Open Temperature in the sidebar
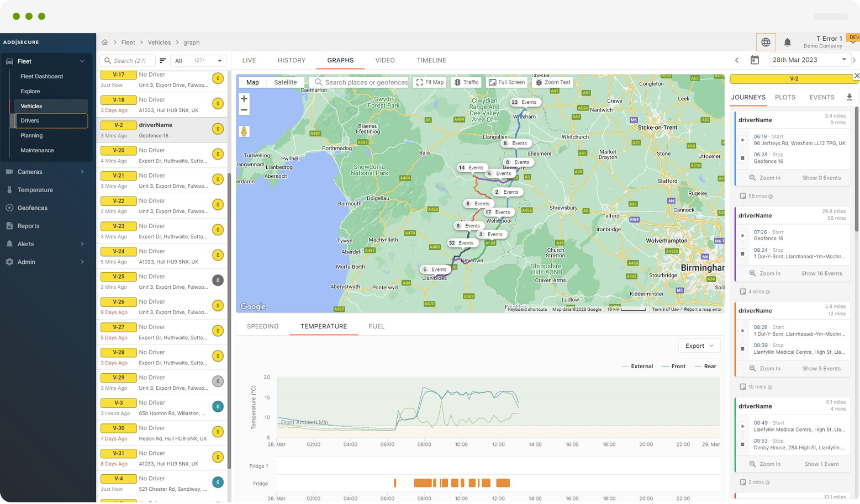Viewport: 860px width, 504px height. (x=35, y=190)
